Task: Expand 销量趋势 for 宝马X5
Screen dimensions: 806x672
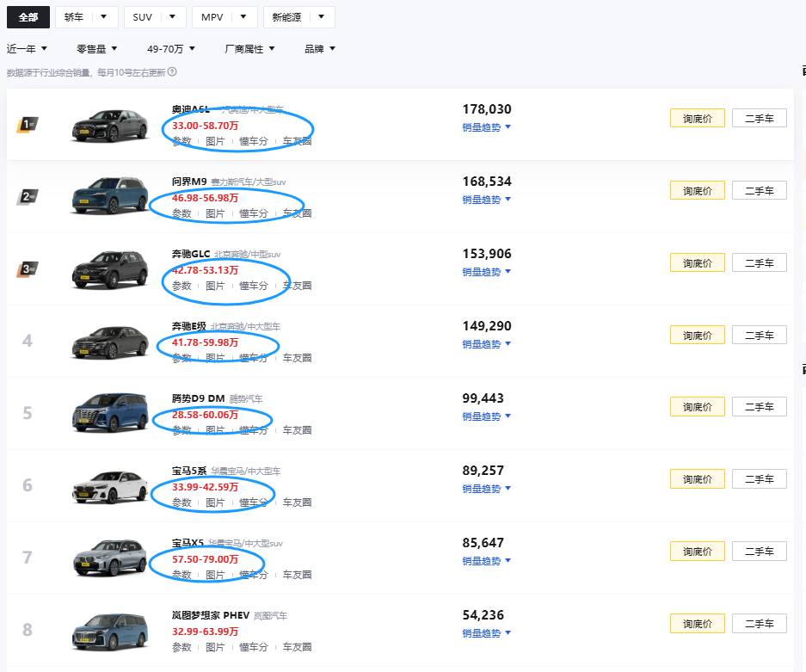Action: (x=486, y=560)
